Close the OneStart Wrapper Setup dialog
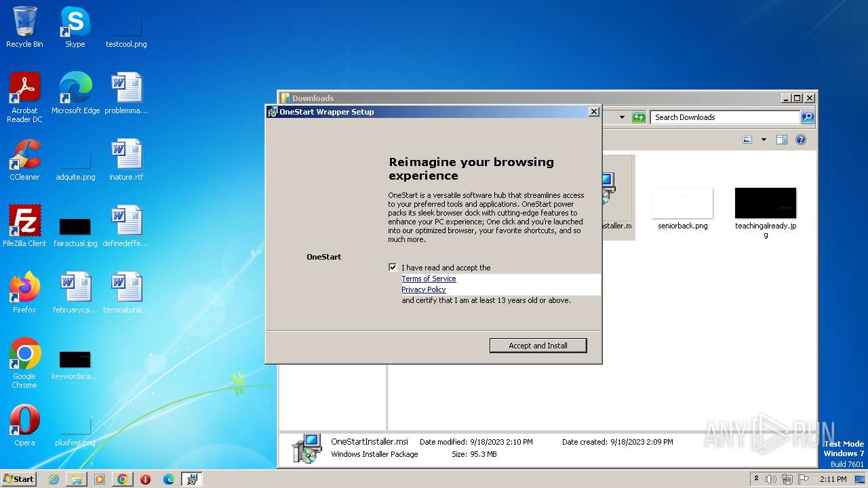868x488 pixels. (593, 112)
